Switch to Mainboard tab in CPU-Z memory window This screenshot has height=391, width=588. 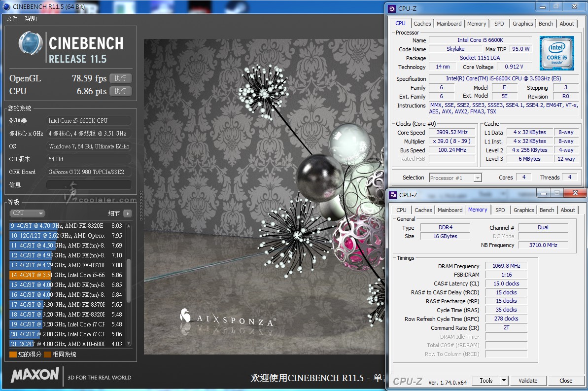tap(450, 210)
